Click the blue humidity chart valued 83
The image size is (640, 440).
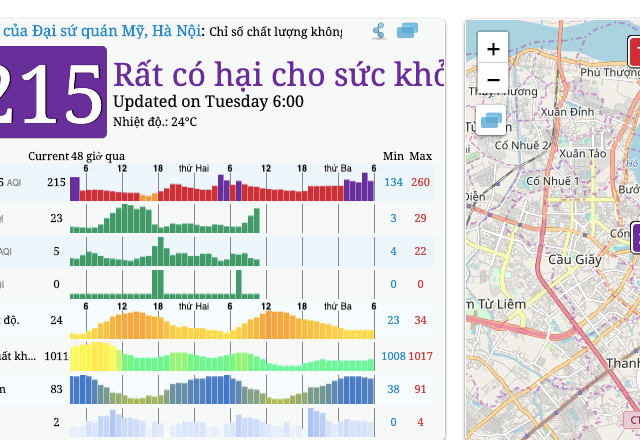pos(221,389)
